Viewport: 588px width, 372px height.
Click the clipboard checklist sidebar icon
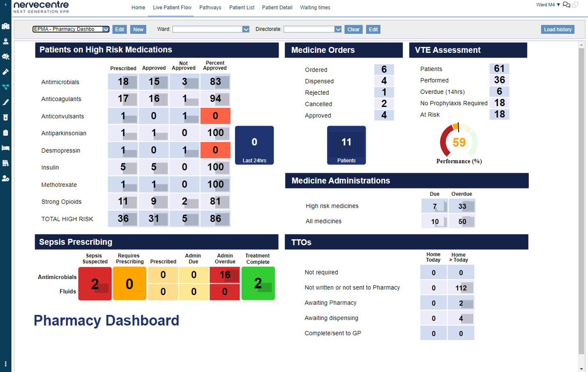(6, 133)
